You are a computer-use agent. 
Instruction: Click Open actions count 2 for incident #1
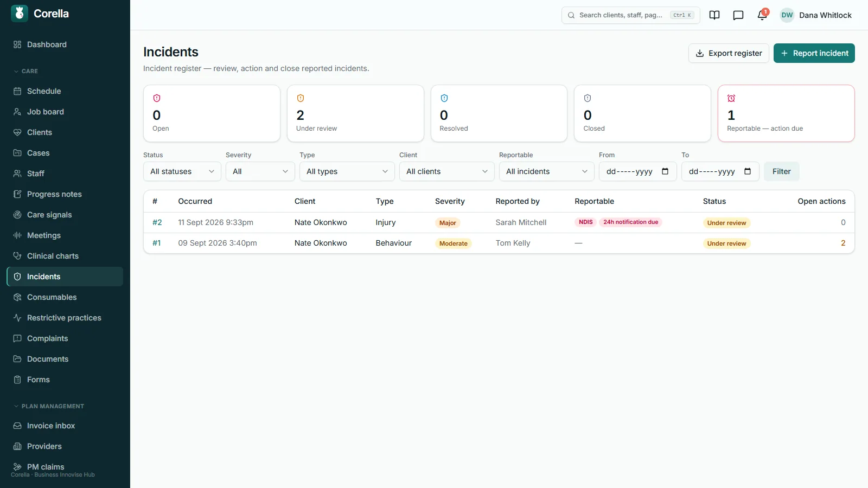(x=843, y=243)
